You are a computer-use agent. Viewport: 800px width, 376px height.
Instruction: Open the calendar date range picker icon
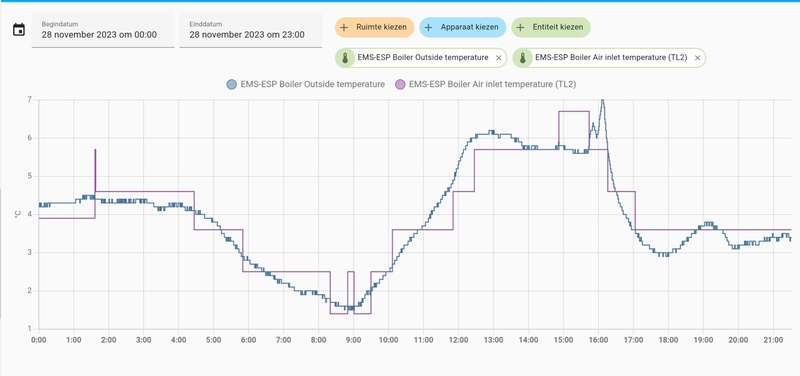point(19,30)
